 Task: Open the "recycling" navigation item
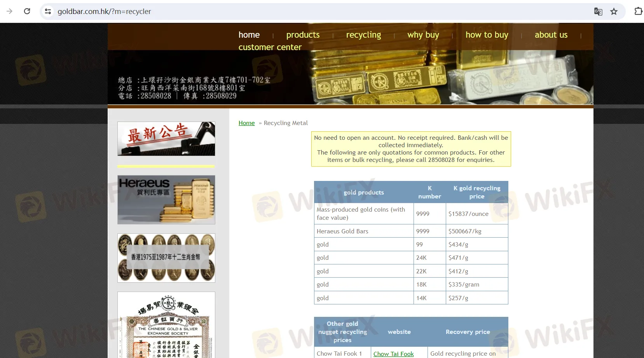pos(363,35)
